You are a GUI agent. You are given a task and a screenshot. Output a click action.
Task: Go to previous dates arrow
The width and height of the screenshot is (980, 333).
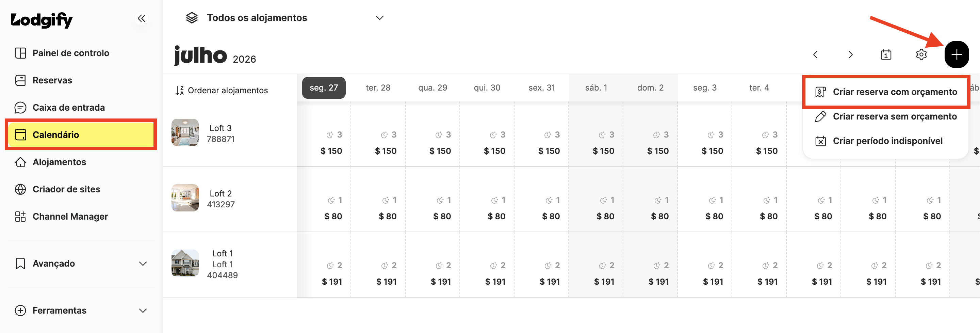click(x=815, y=54)
